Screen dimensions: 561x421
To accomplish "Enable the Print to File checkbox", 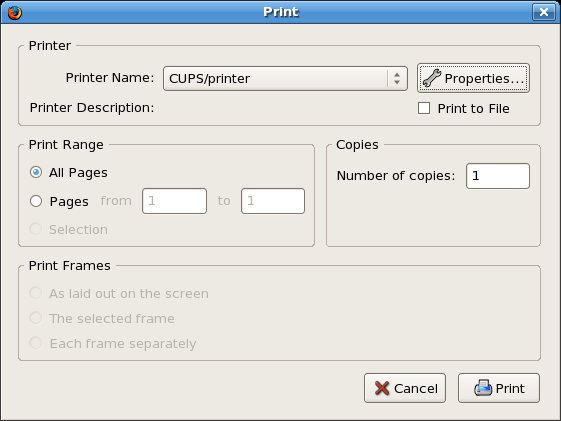I will (424, 108).
